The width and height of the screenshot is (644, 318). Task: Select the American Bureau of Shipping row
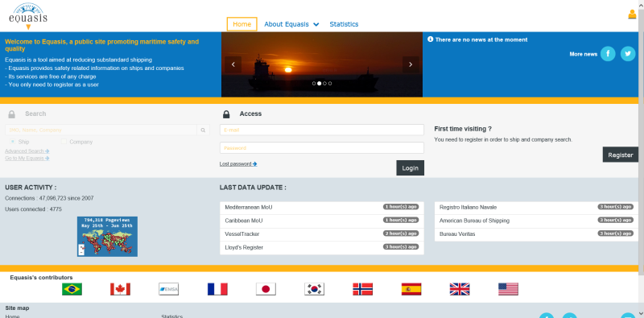click(536, 221)
